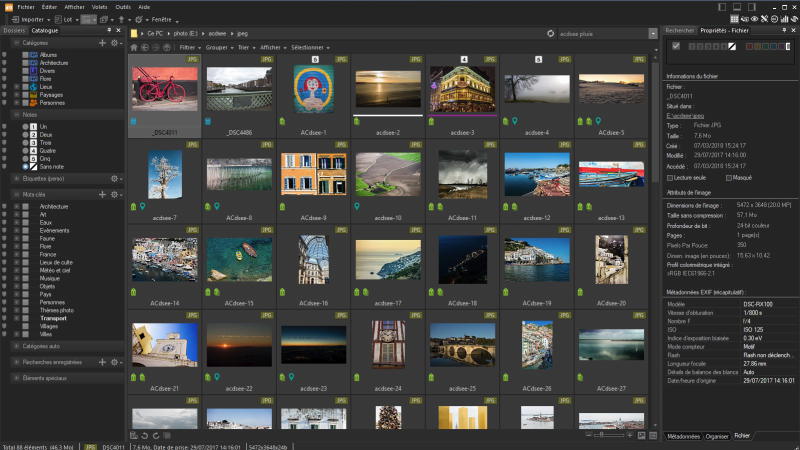Open the Métadonnées bottom tab
Screen dimensions: 800x450
[683, 436]
